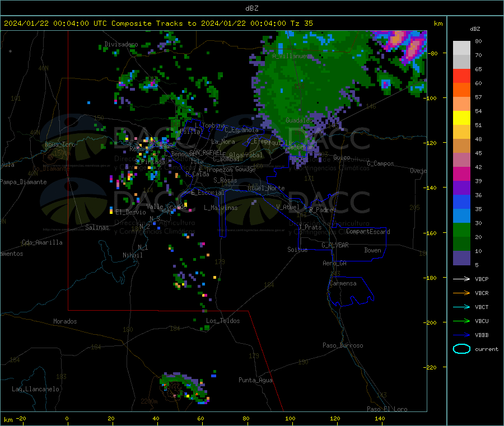This screenshot has height=426, width=504.
Task: Select the purple 39-36 dBZ color band
Action: pos(461,188)
